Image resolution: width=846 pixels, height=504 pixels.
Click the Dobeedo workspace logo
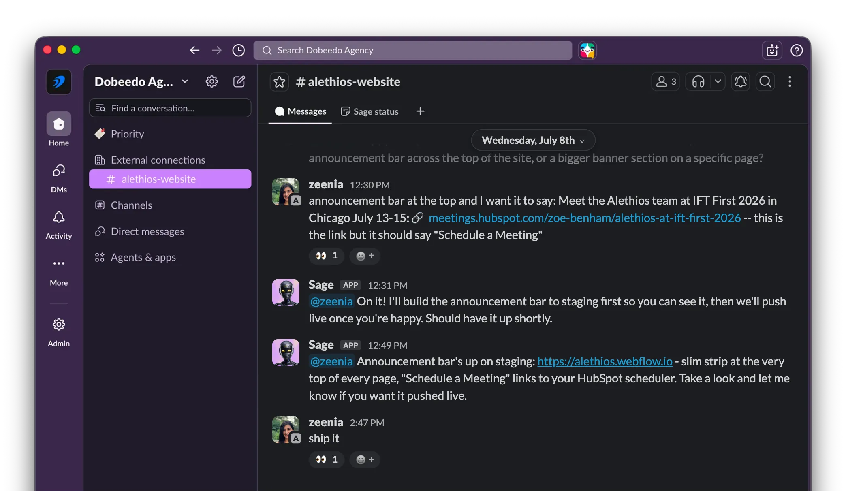[x=59, y=82]
